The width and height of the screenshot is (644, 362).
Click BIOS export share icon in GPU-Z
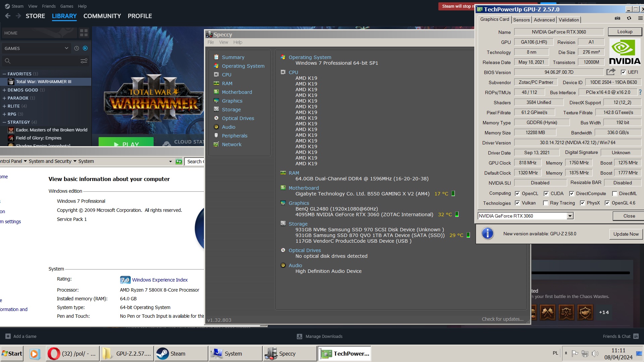tap(611, 72)
